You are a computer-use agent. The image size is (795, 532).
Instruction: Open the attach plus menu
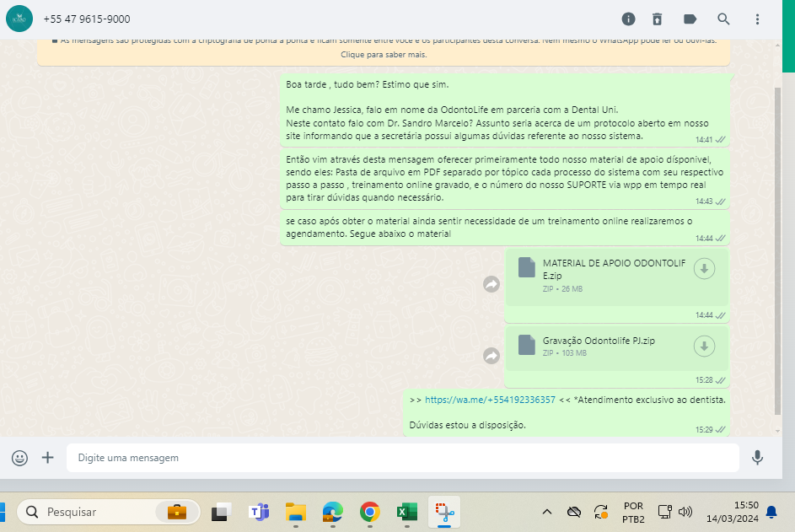(48, 458)
